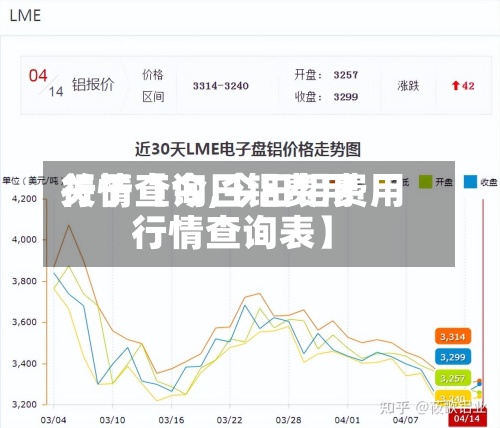Click the 开盘 legend label
The height and width of the screenshot is (428, 500).
click(444, 182)
